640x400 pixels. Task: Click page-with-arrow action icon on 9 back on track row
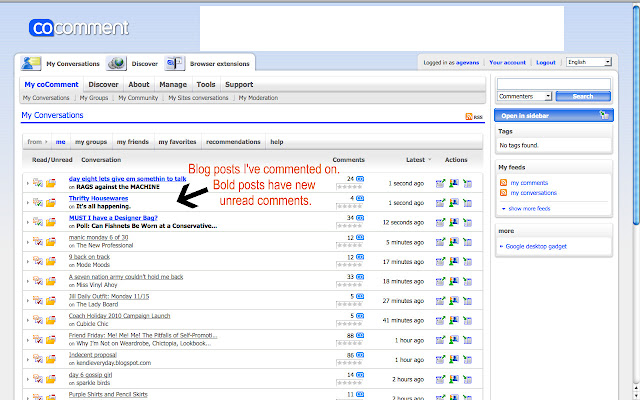[440, 262]
